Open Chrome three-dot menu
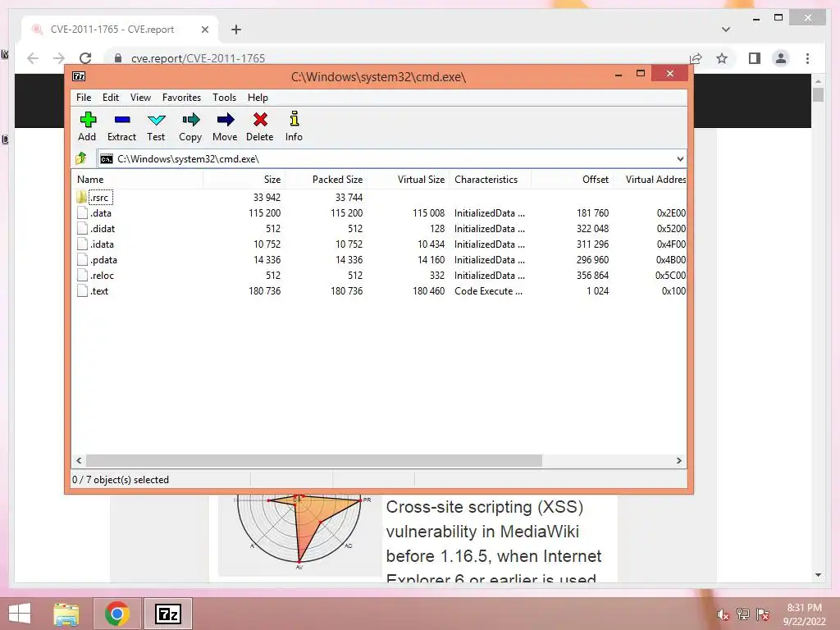The height and width of the screenshot is (630, 840). pos(808,58)
